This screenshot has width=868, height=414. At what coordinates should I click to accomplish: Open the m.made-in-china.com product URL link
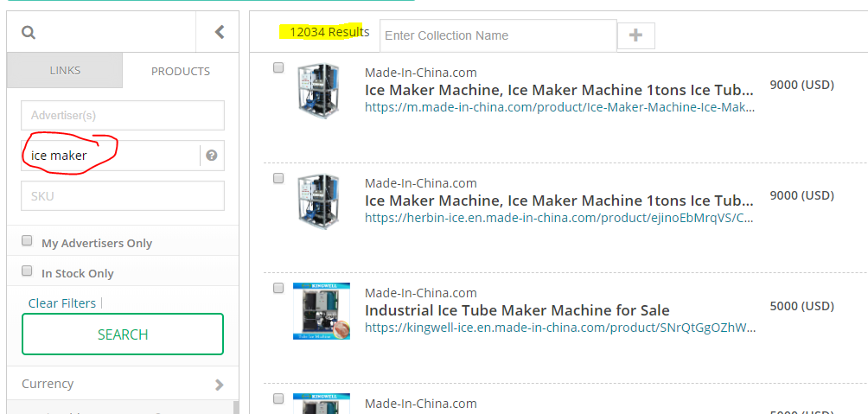[x=559, y=107]
